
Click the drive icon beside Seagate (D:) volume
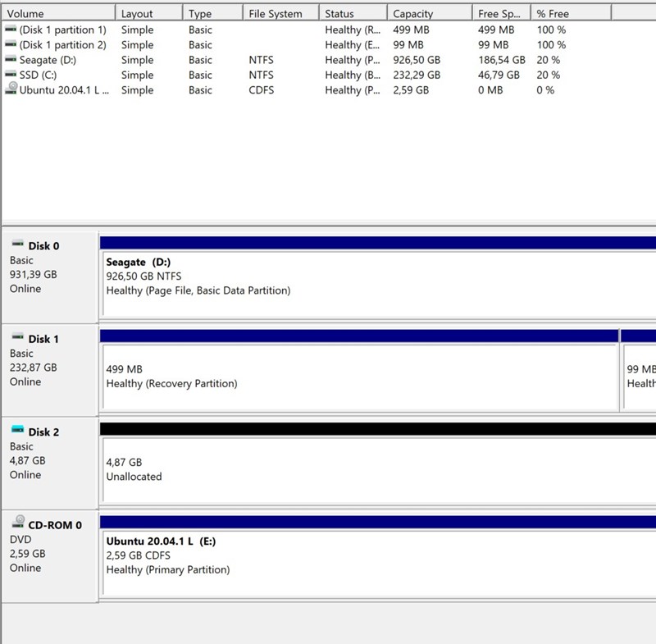(11, 60)
